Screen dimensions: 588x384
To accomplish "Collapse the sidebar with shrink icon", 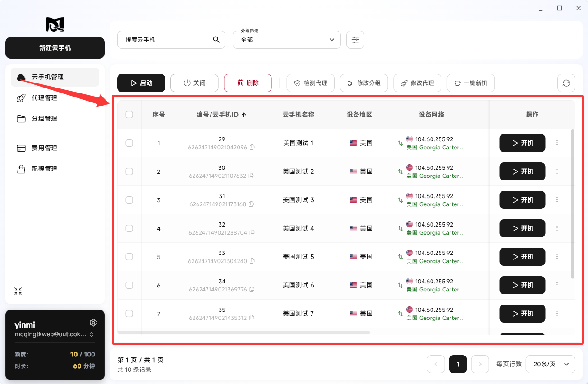I will point(18,291).
